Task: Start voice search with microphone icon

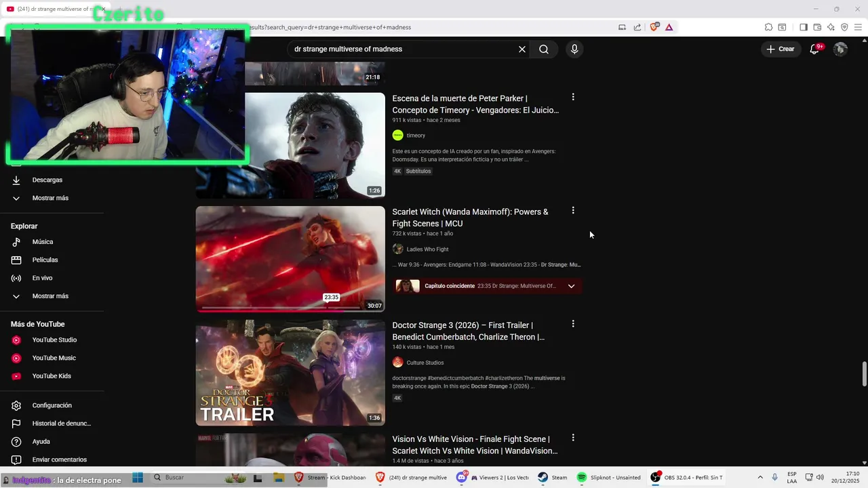Action: point(574,49)
